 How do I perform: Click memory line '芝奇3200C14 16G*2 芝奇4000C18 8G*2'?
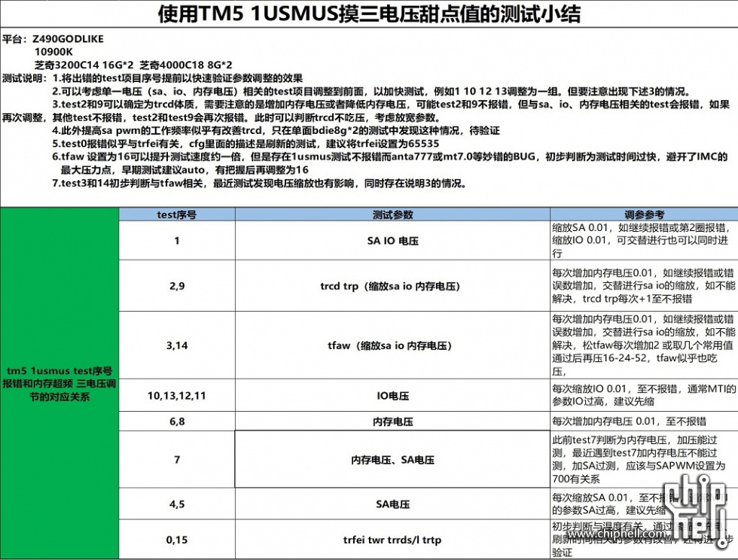pyautogui.click(x=133, y=65)
